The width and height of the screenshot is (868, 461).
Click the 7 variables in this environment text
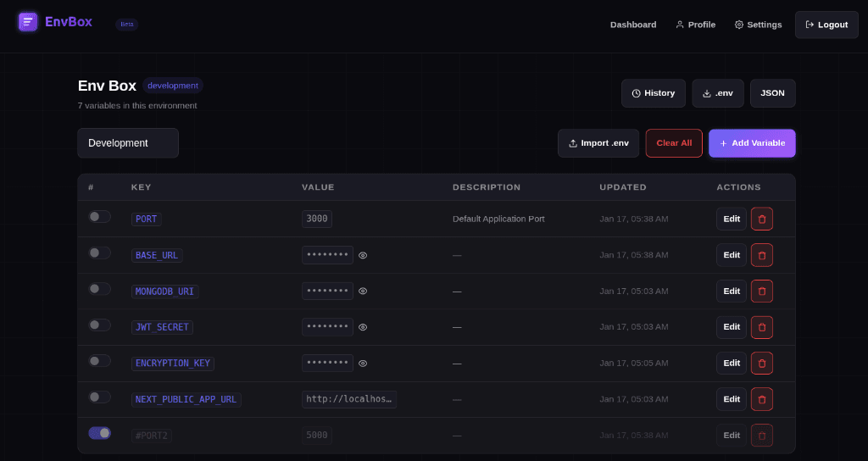pos(137,106)
